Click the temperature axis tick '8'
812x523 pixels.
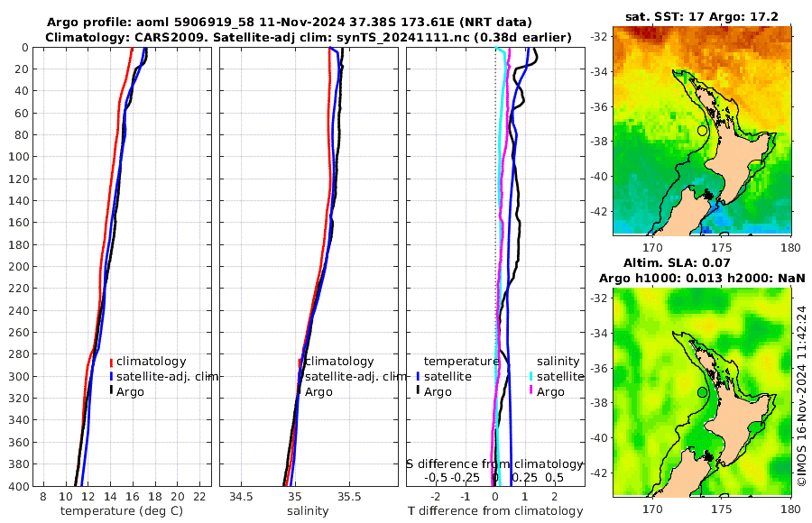43,497
